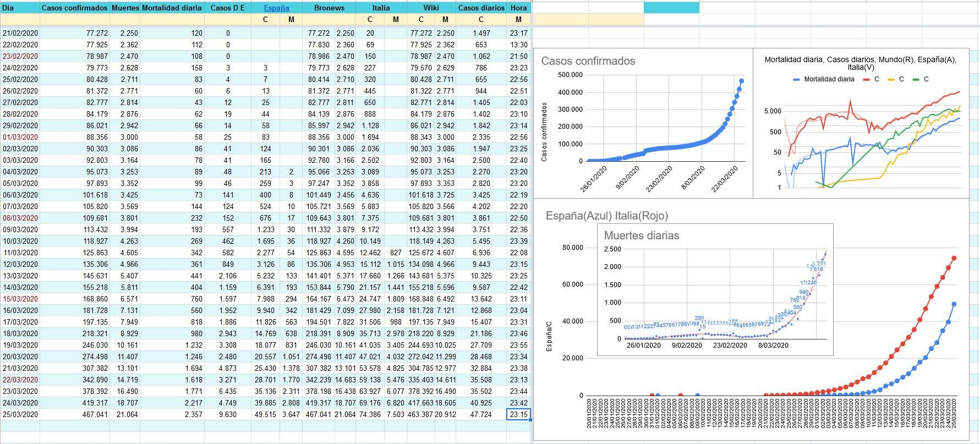Select the 21/02/2020 cell in Dia column

[x=20, y=33]
